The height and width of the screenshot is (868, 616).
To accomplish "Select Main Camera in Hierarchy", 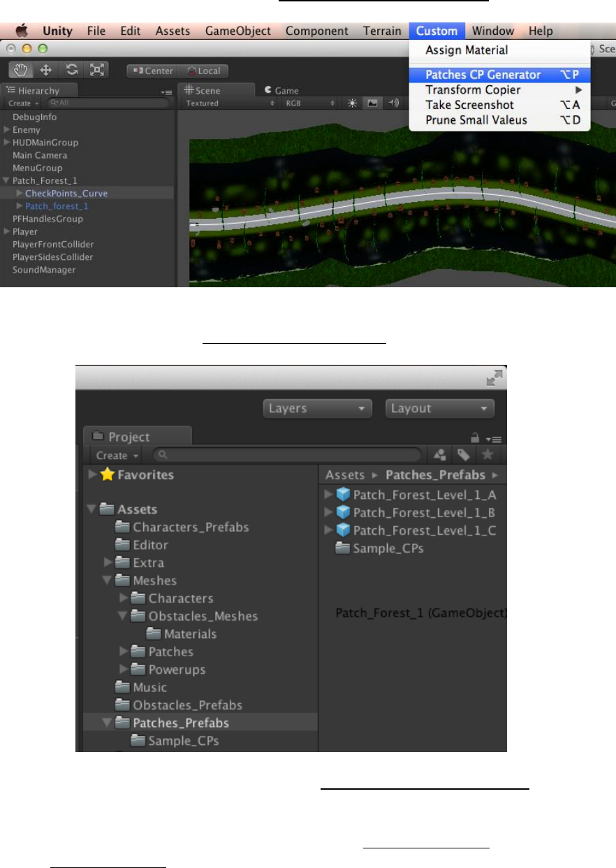I will (41, 155).
